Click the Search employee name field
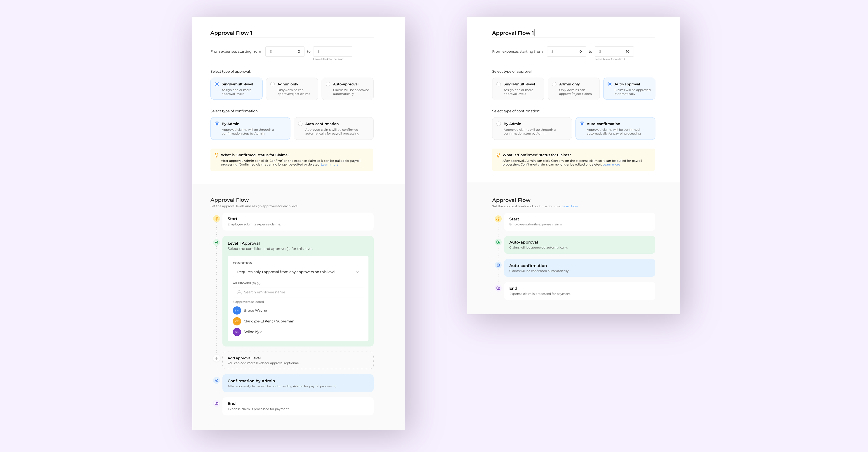The image size is (868, 452). (297, 292)
